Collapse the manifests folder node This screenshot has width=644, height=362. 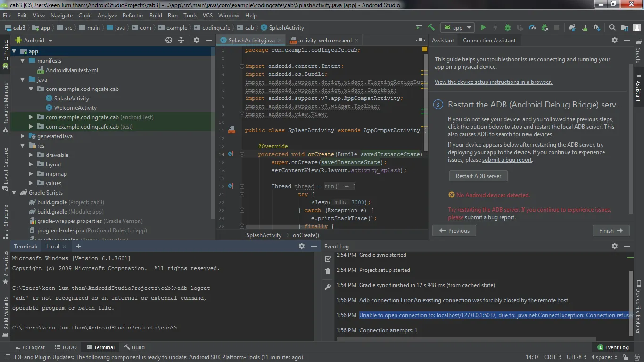click(x=23, y=61)
